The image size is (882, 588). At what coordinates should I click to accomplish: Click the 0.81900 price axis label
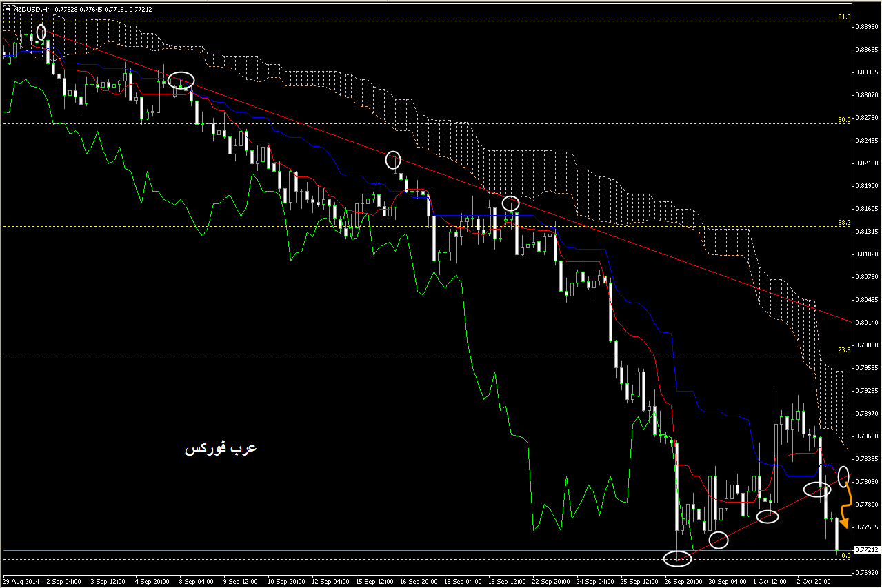(x=868, y=186)
